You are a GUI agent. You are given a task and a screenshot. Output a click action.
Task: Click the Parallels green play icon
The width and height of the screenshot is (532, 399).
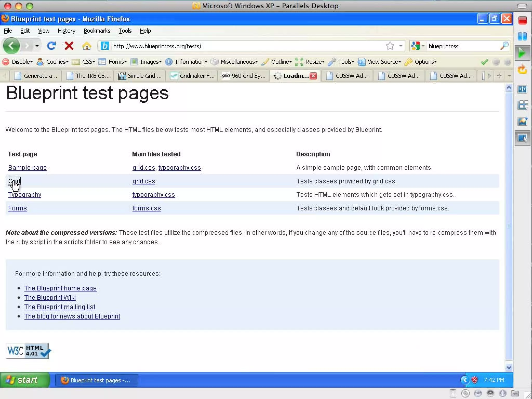[x=522, y=53]
